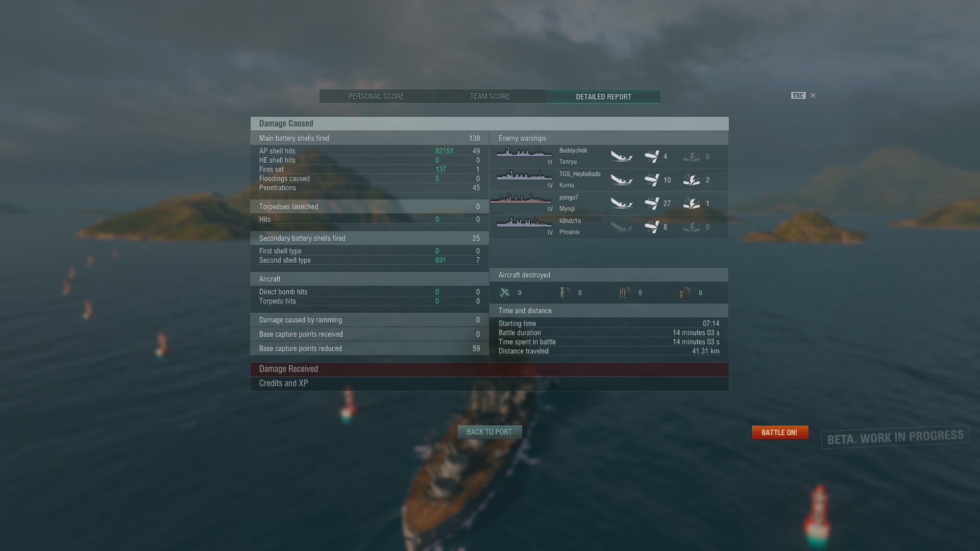Click the last scout aircraft destroyed icon

point(685,292)
